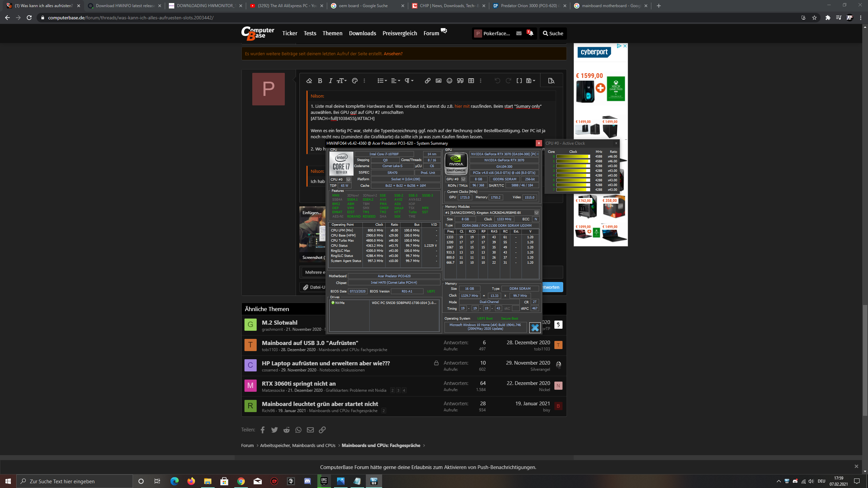Click the insert image icon

point(438,81)
